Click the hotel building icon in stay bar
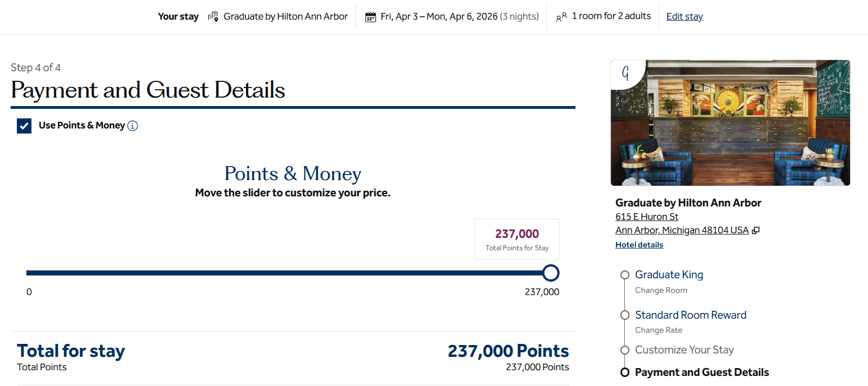 213,17
